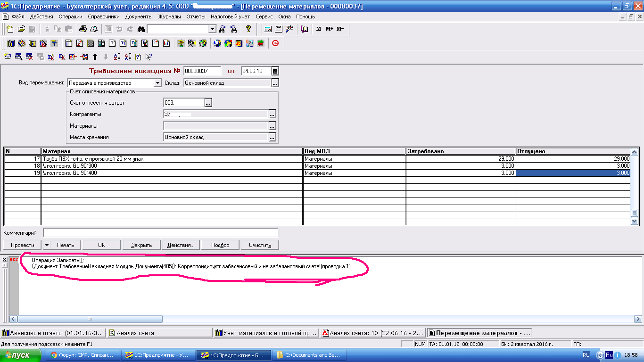Click the binoculars Find icon
Image resolution: width=644 pixels, height=362 pixels.
(141, 29)
